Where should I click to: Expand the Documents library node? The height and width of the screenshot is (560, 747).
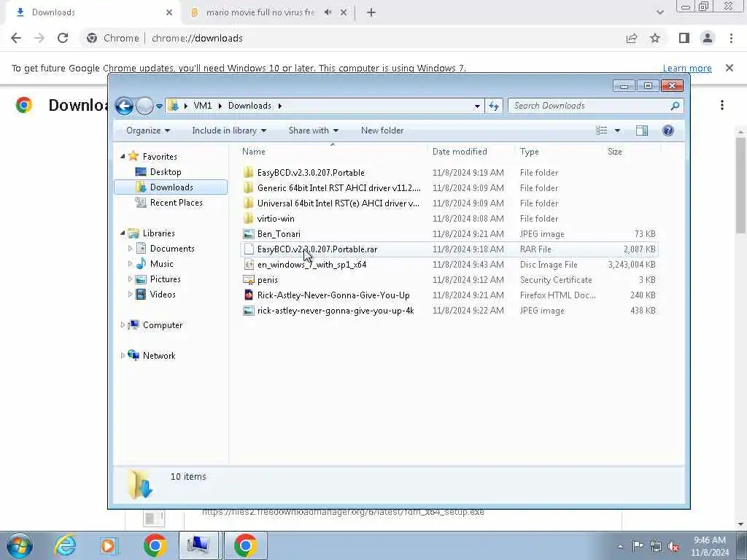(x=130, y=249)
